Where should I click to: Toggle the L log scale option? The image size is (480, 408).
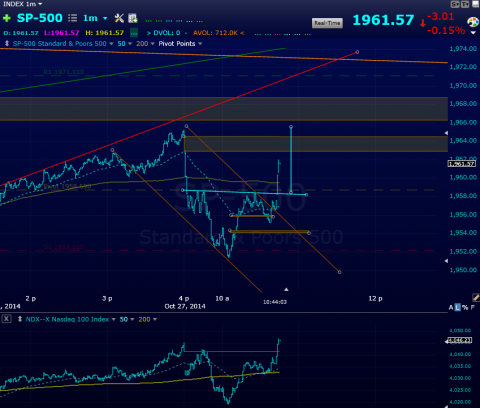(457, 307)
